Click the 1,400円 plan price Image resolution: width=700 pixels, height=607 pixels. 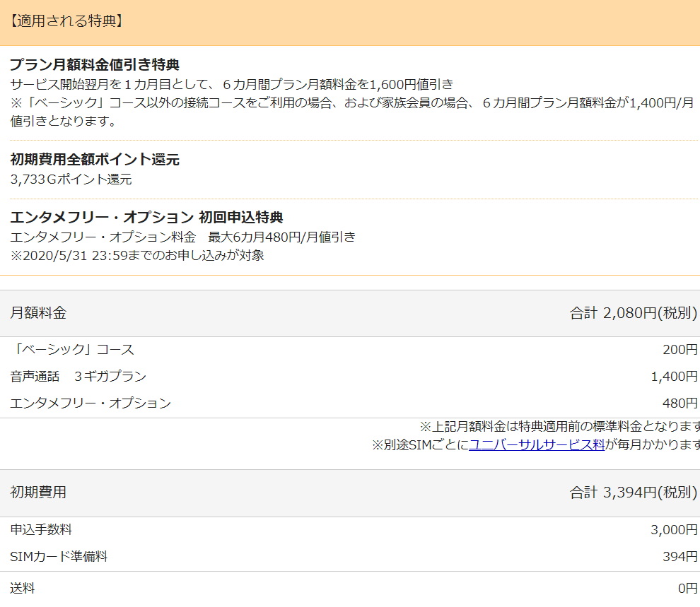674,377
